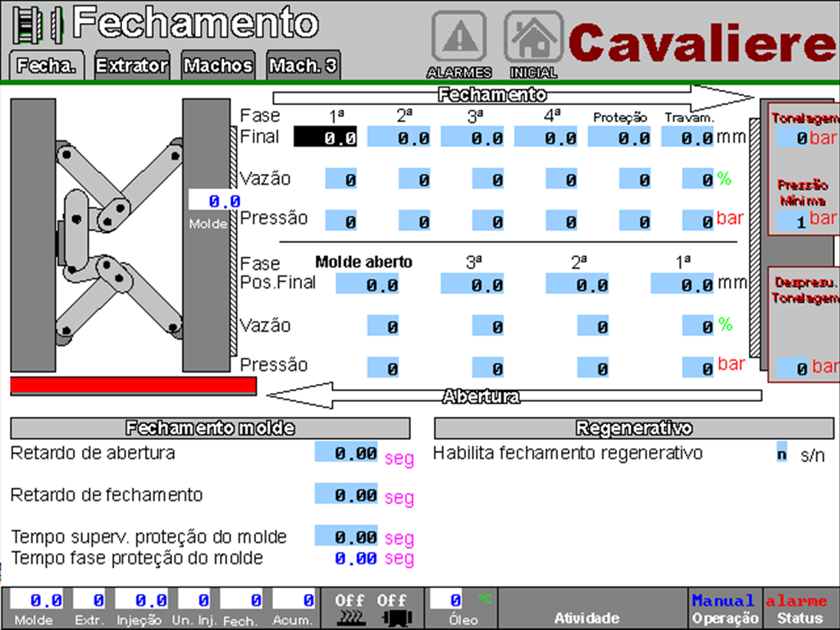Toggle Habilita fechamento regenerativo s/n field
The image size is (840, 630).
point(782,452)
